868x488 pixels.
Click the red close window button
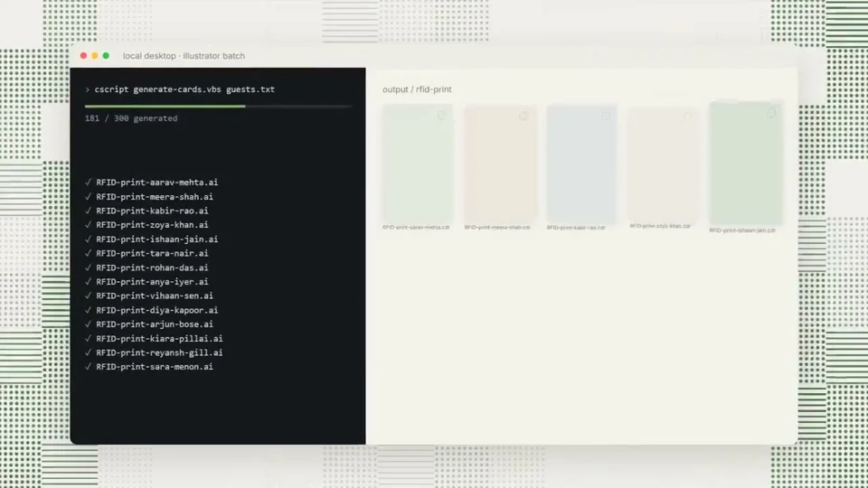[83, 56]
